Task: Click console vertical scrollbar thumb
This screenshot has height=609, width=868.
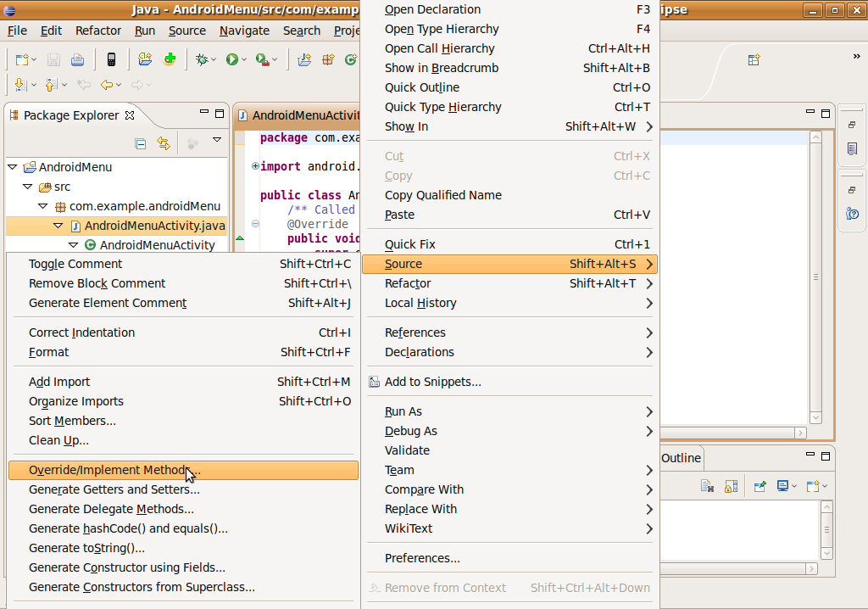Action: (x=826, y=530)
